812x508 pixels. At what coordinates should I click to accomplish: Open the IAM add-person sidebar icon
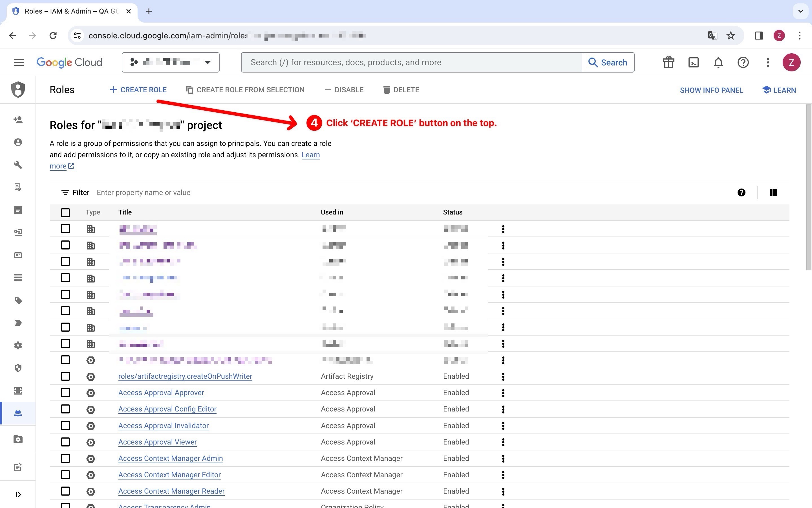(18, 120)
